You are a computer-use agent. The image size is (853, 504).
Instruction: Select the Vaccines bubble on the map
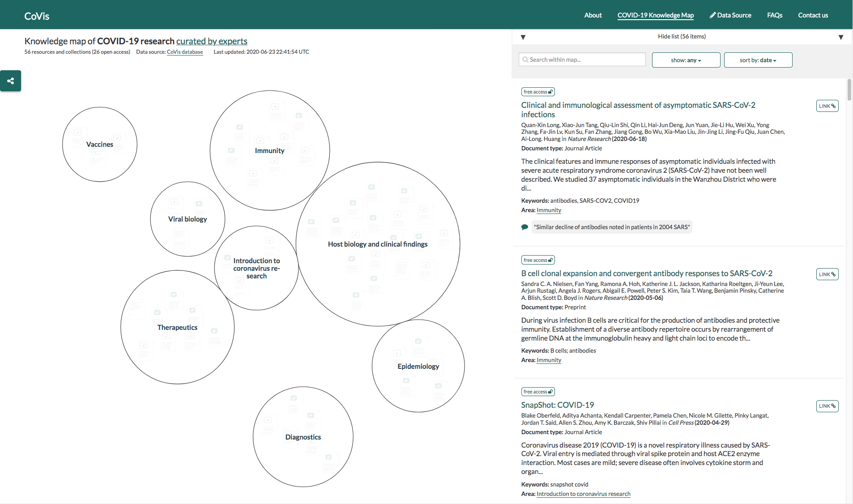tap(100, 144)
